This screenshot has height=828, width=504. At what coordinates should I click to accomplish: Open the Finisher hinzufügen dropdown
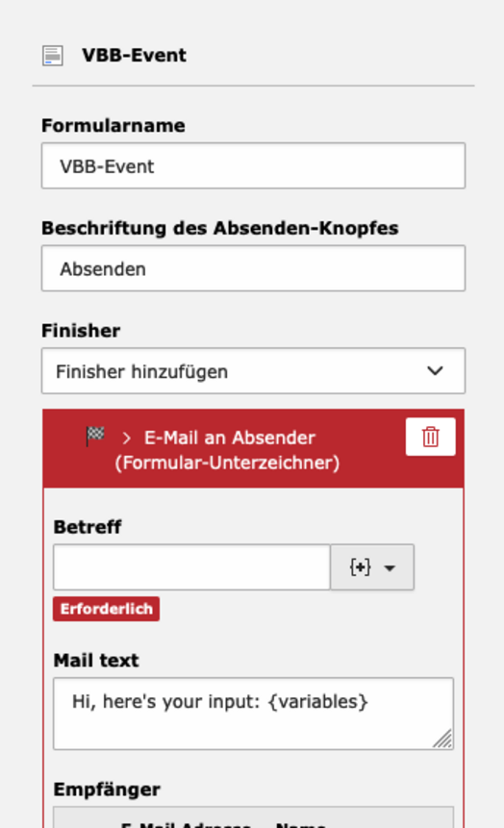coord(254,370)
